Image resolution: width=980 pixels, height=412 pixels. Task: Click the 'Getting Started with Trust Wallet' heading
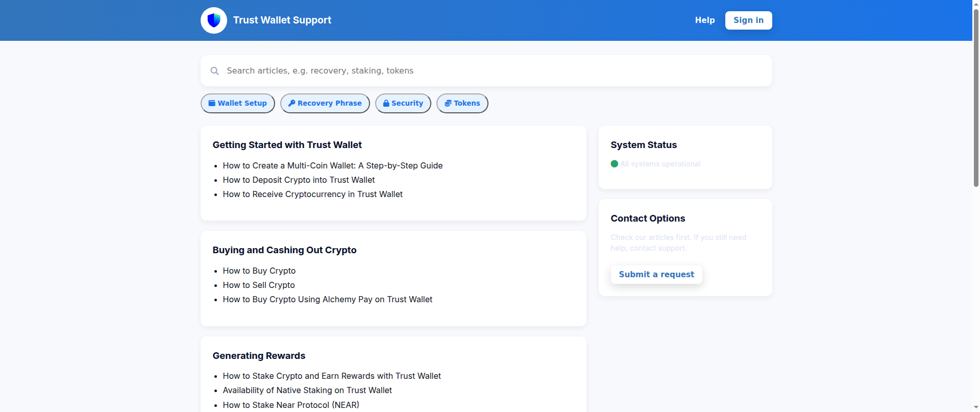tap(287, 145)
